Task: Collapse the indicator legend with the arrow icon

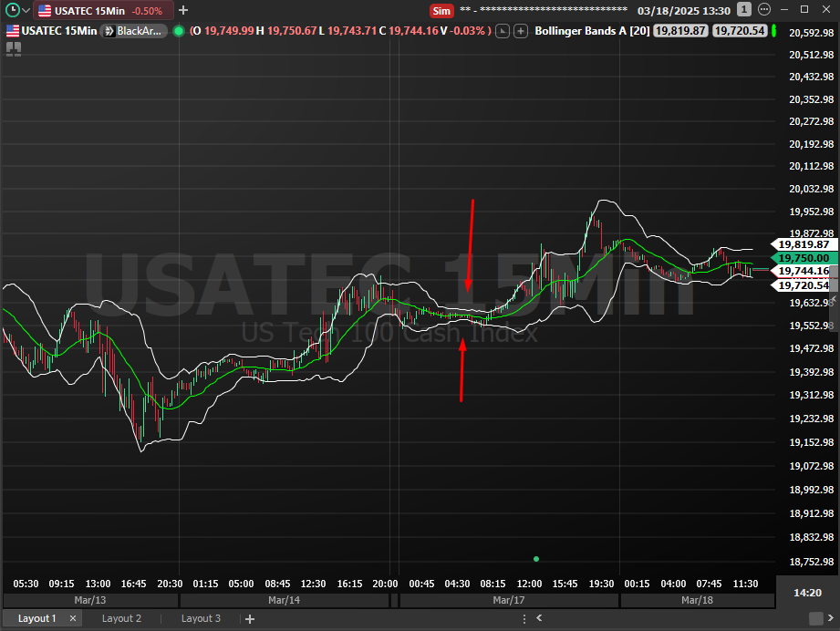Action: tap(503, 31)
